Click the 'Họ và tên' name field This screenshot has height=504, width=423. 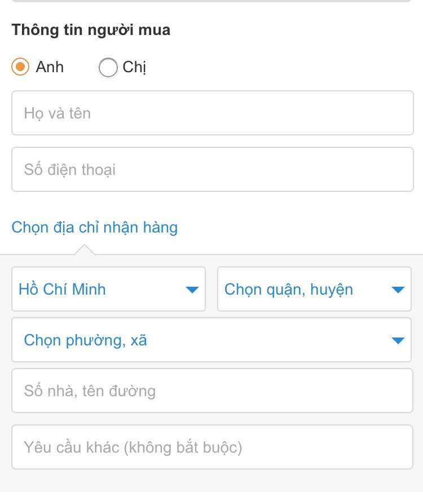point(211,113)
